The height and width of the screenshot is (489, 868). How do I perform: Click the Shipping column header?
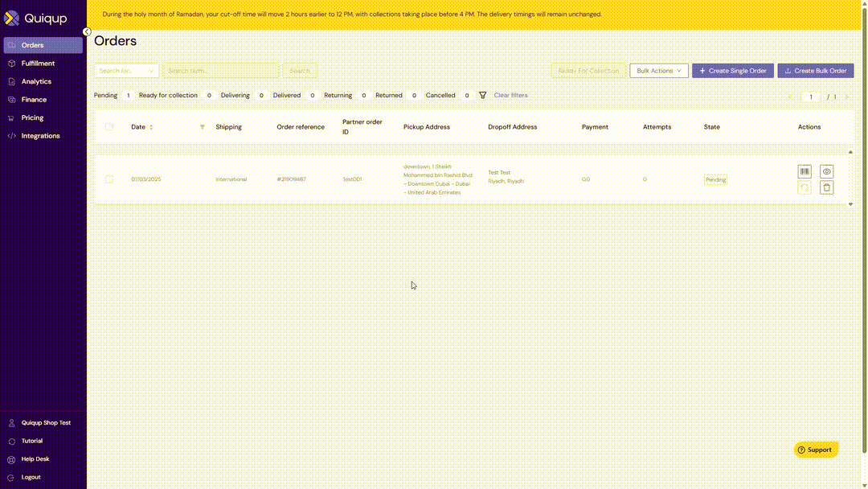point(228,127)
